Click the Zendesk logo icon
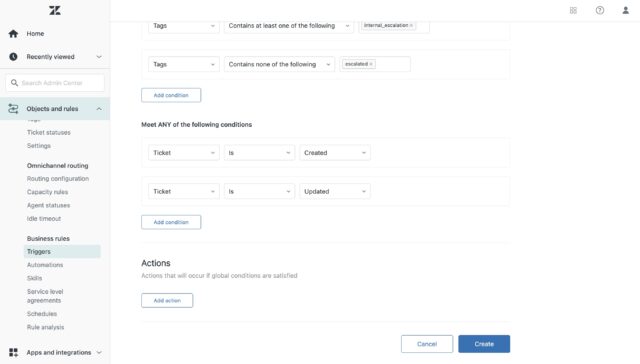This screenshot has width=640, height=364. 55,11
